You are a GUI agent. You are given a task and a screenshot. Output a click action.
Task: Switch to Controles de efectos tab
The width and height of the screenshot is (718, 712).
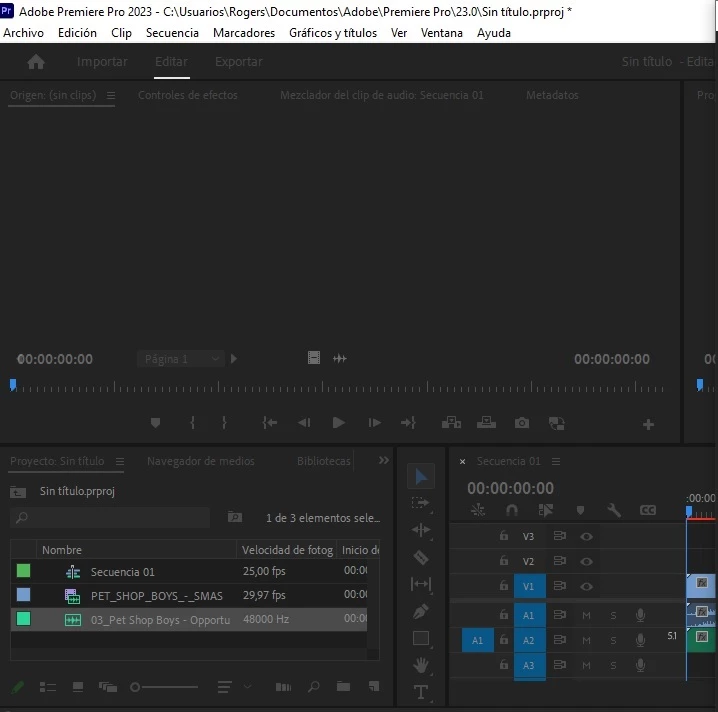tap(188, 95)
